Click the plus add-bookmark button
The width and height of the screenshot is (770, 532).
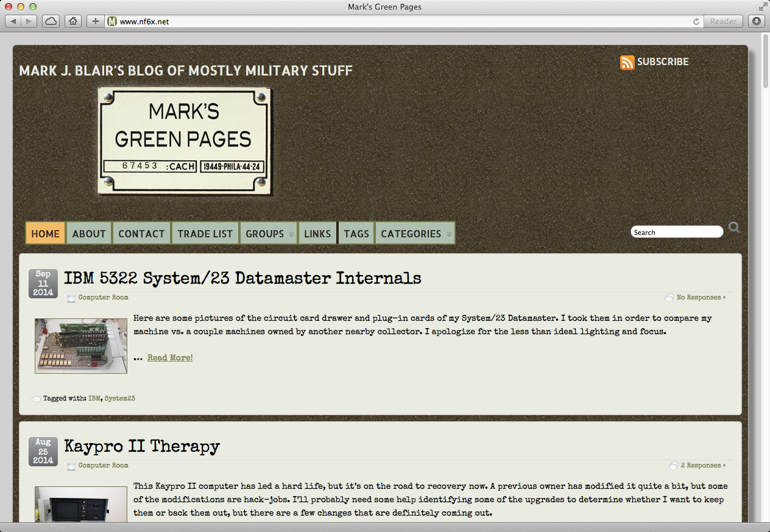(95, 21)
